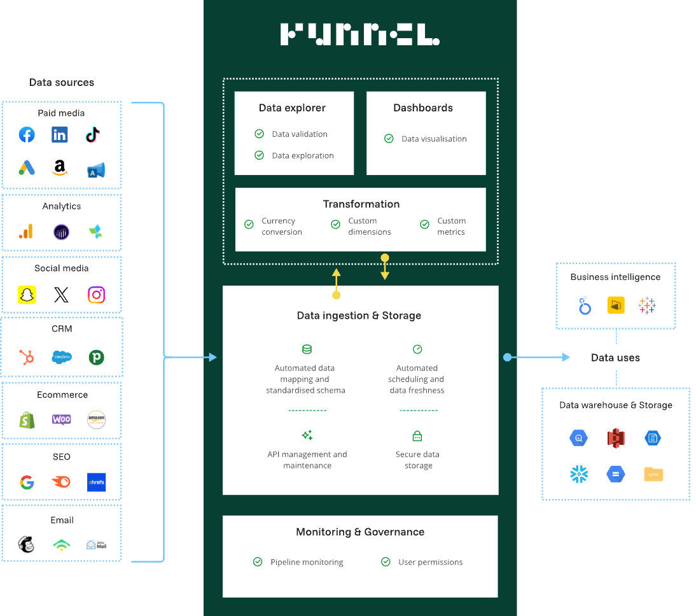696x616 pixels.
Task: Select the Tableau icon under Business intelligence
Action: coord(647,306)
